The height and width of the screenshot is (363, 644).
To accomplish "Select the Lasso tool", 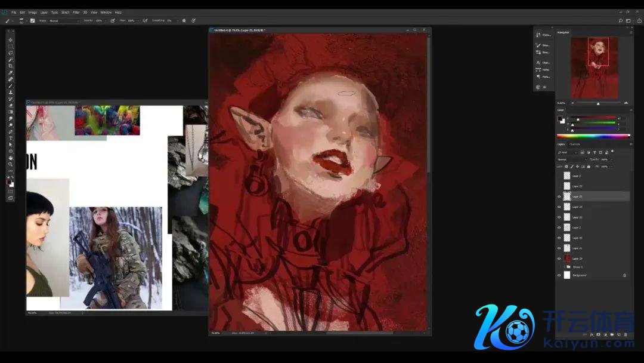I will [x=11, y=53].
